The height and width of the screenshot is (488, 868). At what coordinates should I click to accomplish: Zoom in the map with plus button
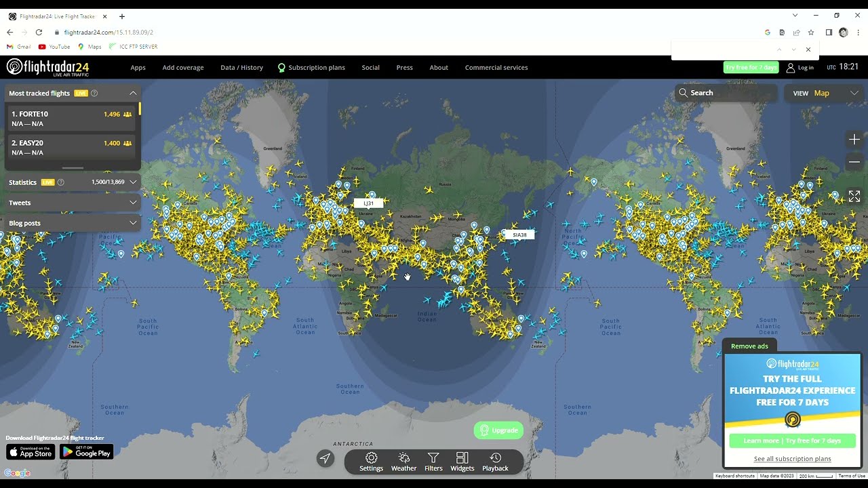tap(854, 140)
